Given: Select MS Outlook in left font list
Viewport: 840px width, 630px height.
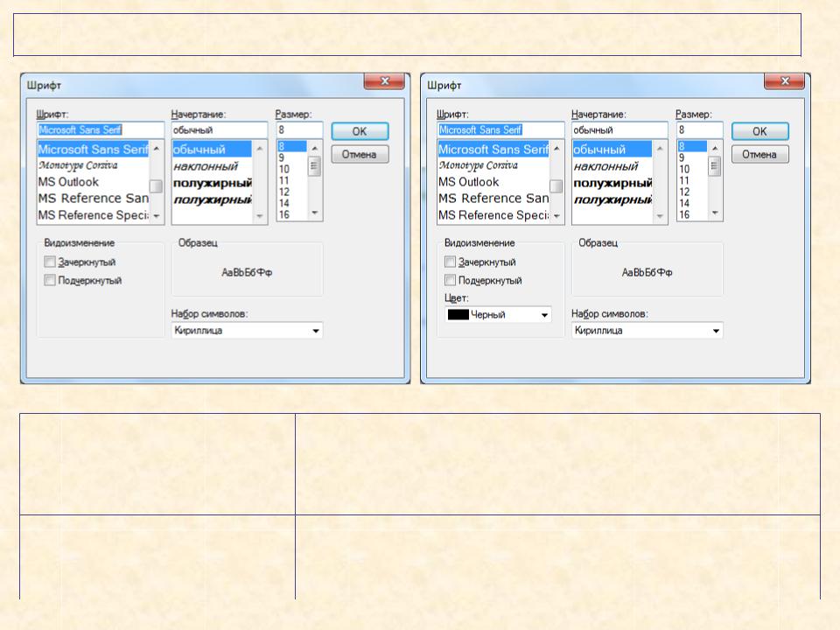Looking at the screenshot, I should coord(94,182).
